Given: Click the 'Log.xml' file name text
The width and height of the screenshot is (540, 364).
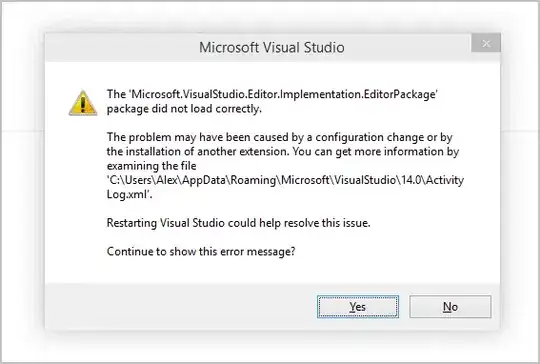Looking at the screenshot, I should 128,195.
